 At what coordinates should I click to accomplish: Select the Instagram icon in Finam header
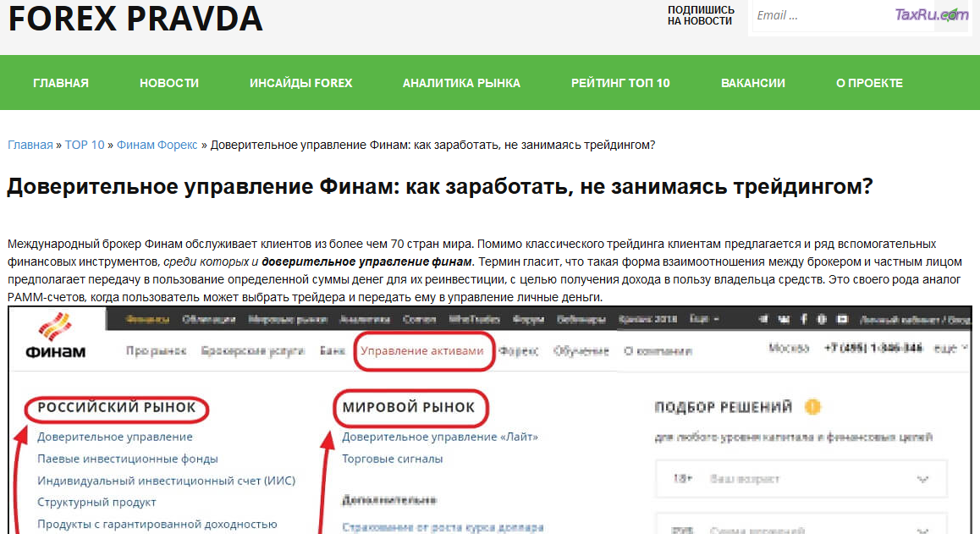click(x=822, y=318)
